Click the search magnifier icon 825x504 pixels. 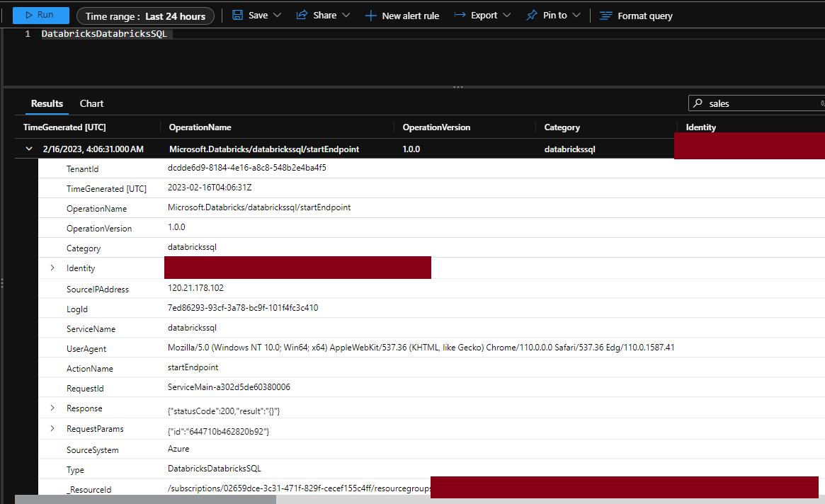pyautogui.click(x=698, y=103)
